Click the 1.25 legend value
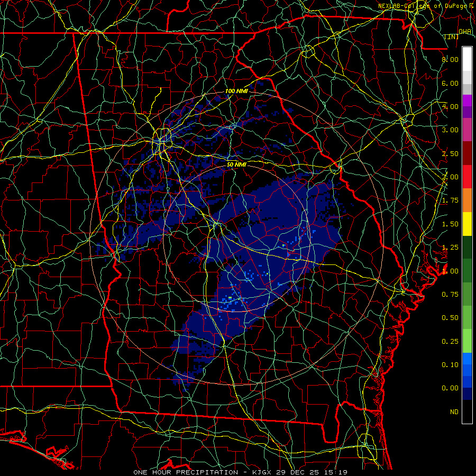 click(x=450, y=248)
